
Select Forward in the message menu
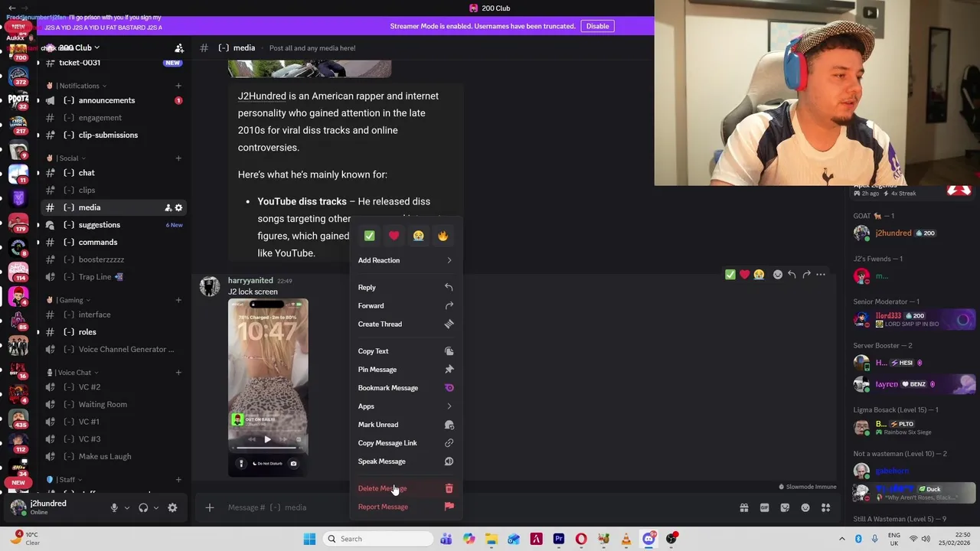click(x=406, y=305)
